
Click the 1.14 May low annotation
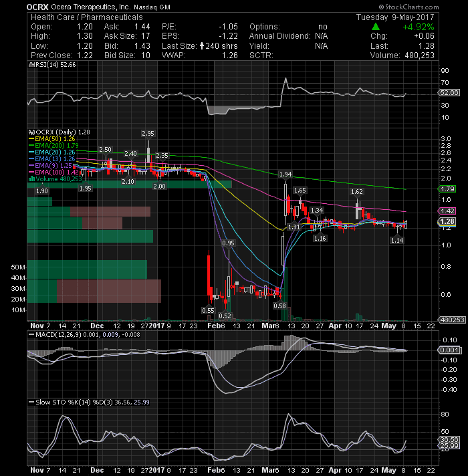397,241
